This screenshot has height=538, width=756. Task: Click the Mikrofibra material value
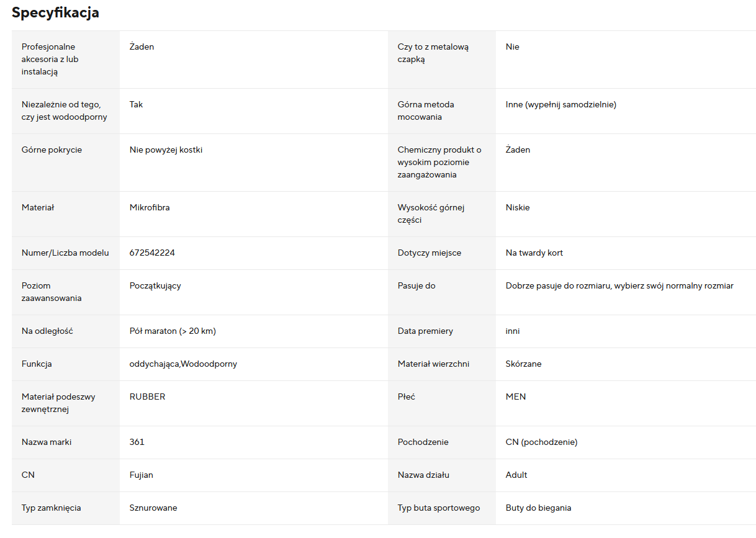[x=150, y=207]
